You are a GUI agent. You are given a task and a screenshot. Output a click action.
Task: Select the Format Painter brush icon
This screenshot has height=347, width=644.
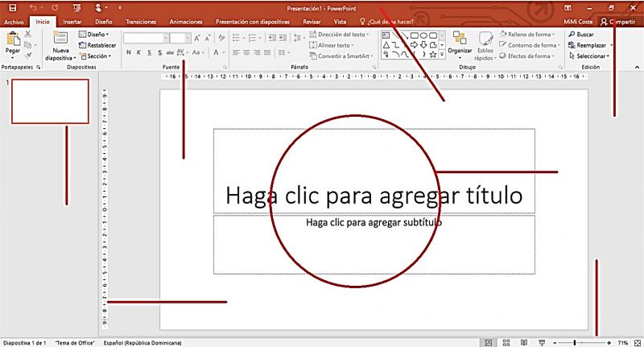(28, 56)
